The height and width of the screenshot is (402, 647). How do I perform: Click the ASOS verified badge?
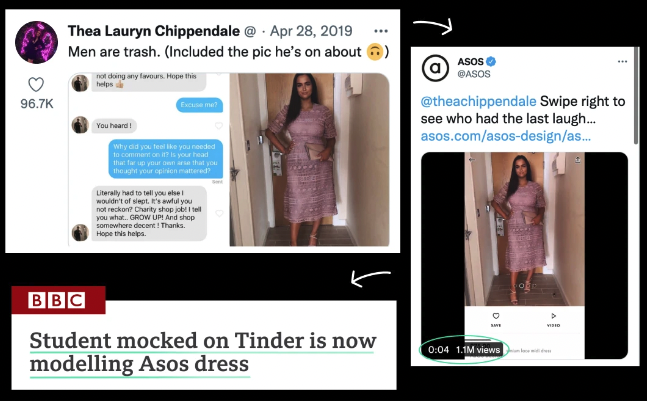[x=491, y=61]
